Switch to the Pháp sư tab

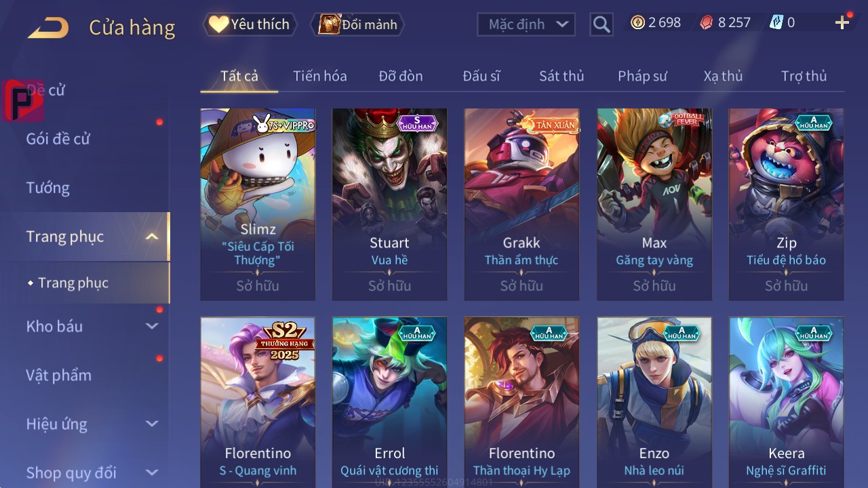(642, 76)
